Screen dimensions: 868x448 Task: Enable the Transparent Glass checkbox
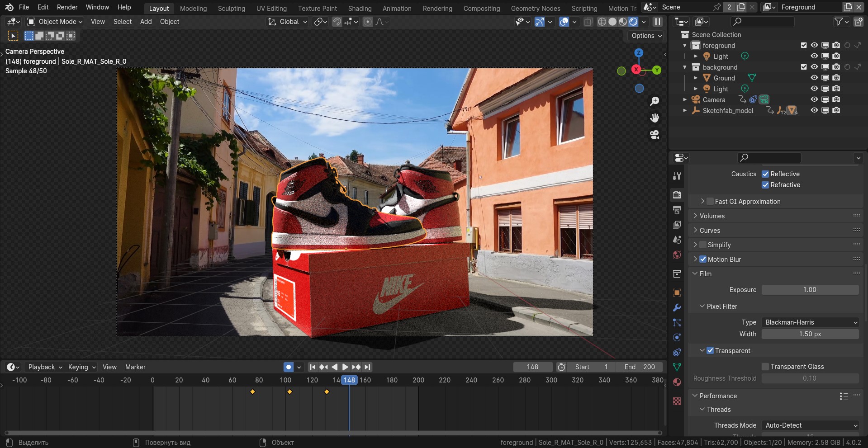click(x=765, y=367)
